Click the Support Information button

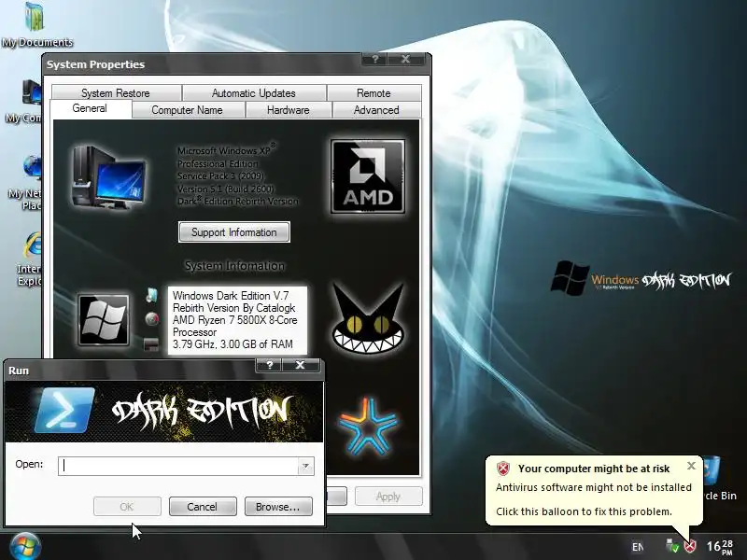(x=234, y=231)
